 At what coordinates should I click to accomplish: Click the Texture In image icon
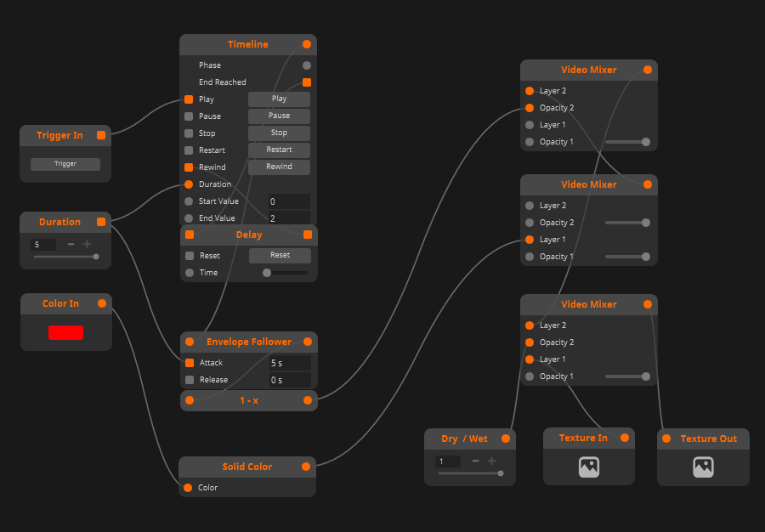[589, 467]
